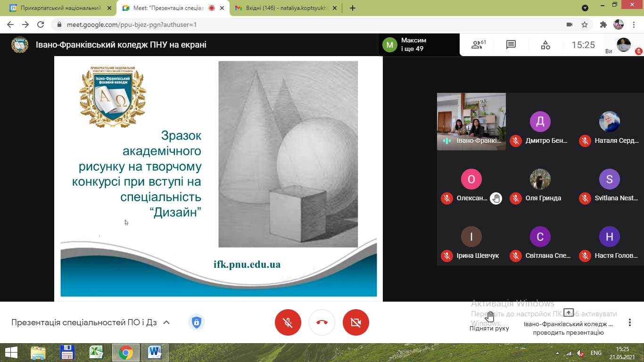The image size is (644, 362).
Task: Open the Activities shapes icon
Action: tap(545, 45)
